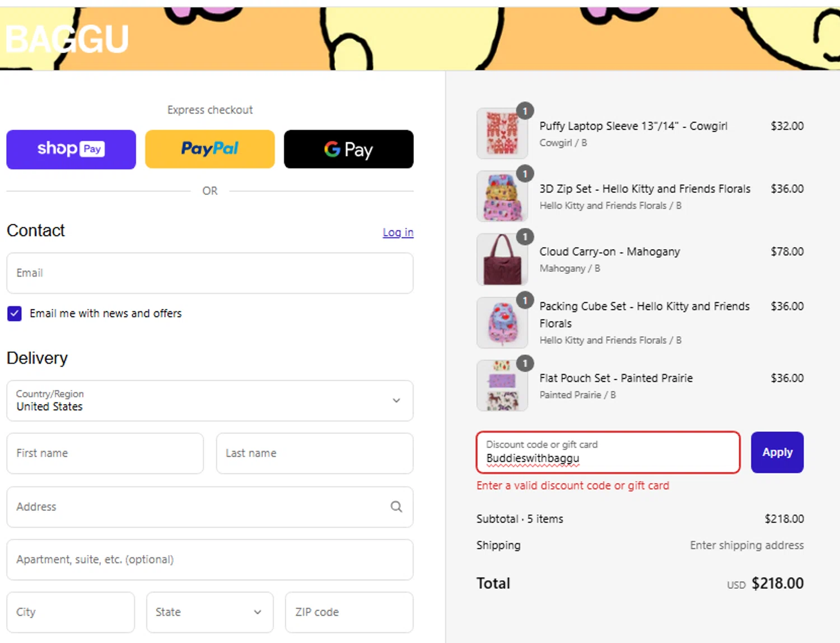Viewport: 840px width, 643px height.
Task: Click the discount code input containing Buddieswithbaggu
Action: [608, 452]
